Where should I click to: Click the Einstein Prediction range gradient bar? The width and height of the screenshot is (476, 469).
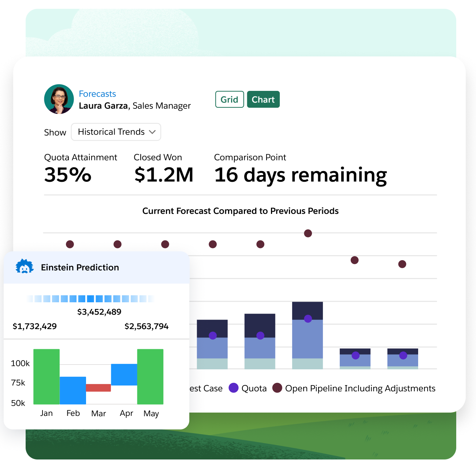[x=90, y=299]
